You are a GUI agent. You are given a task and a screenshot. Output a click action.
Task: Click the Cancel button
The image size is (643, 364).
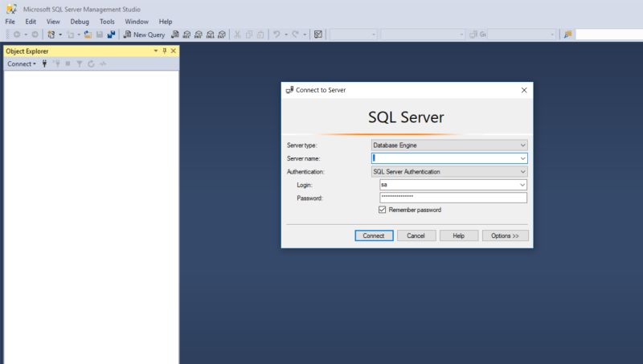pos(416,235)
